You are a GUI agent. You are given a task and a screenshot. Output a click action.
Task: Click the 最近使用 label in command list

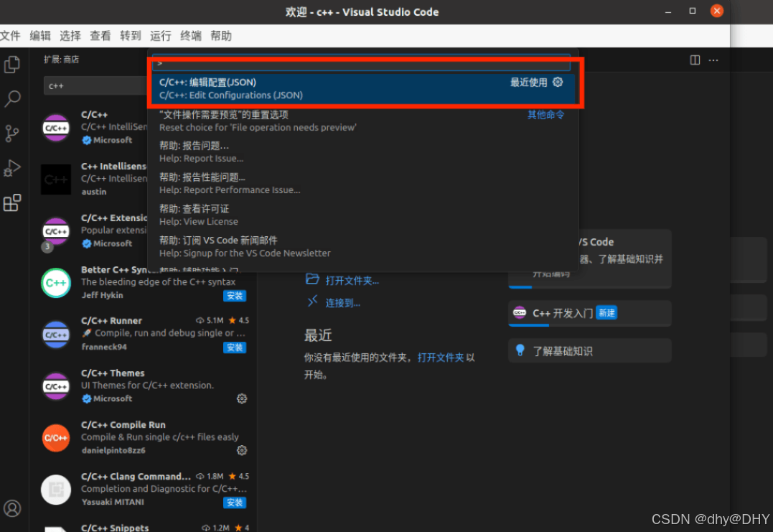(528, 83)
